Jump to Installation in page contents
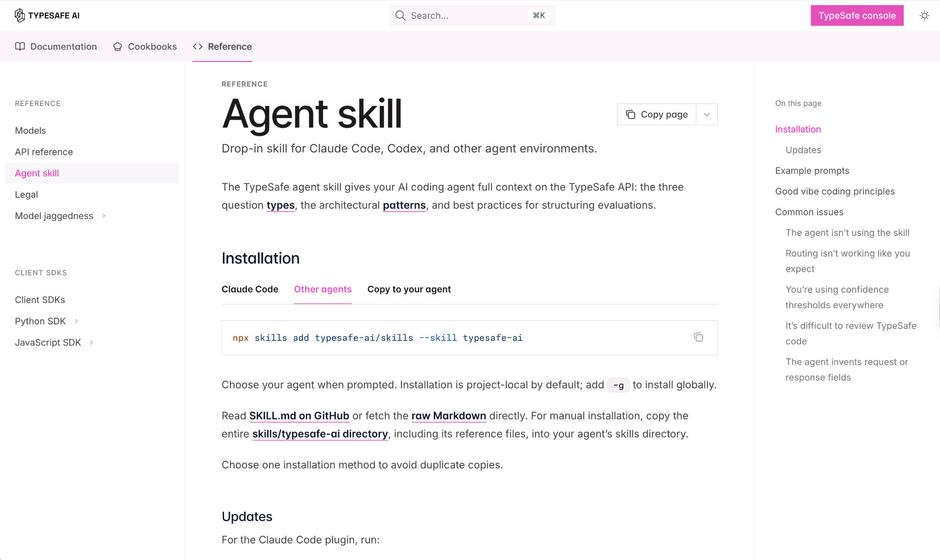 798,129
